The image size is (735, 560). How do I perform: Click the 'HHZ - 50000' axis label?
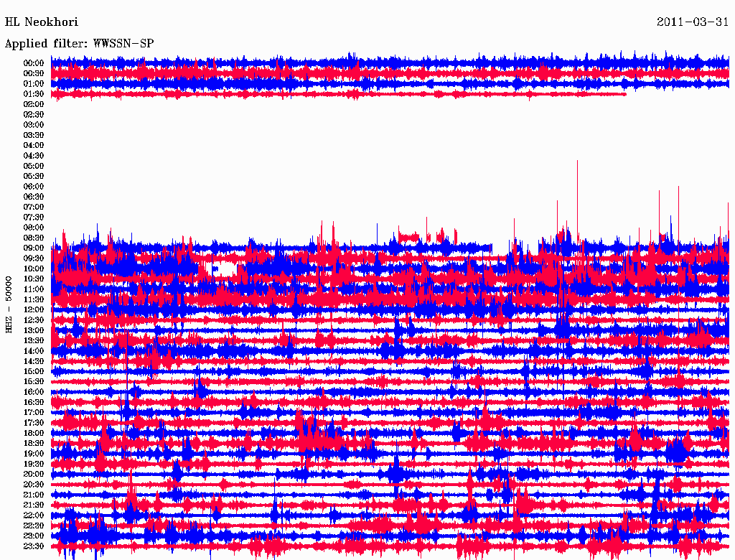[9, 305]
